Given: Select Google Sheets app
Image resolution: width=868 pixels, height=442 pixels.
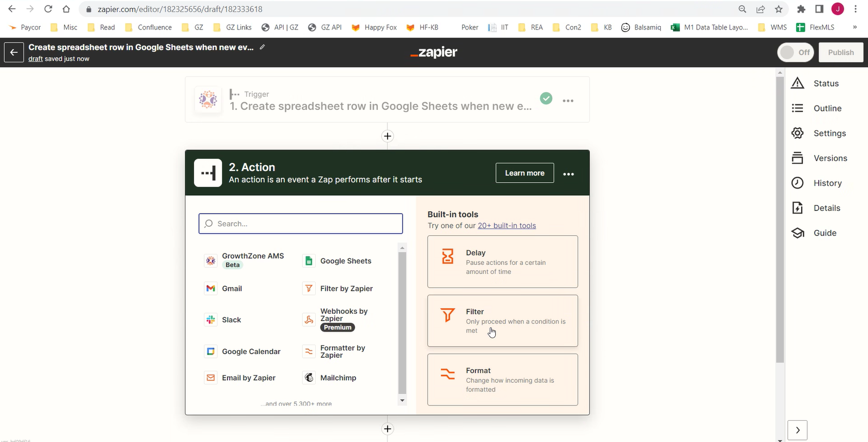Looking at the screenshot, I should pyautogui.click(x=338, y=261).
